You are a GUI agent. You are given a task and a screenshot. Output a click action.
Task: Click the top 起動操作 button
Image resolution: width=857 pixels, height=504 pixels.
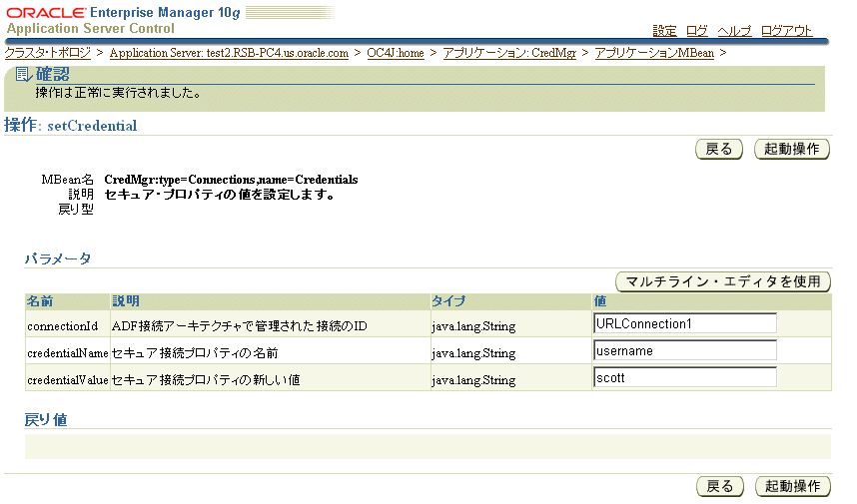coord(791,149)
